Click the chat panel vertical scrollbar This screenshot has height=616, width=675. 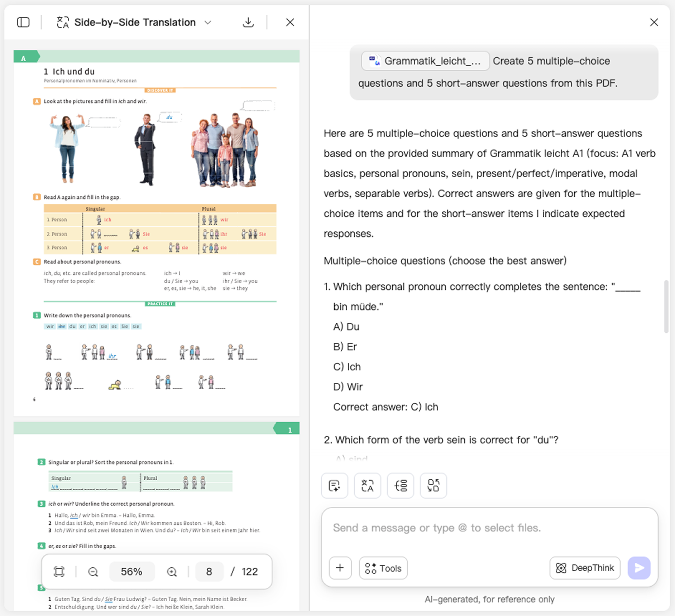(666, 307)
